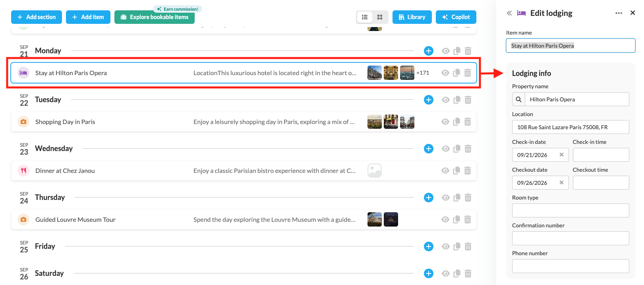Switch to list view

(365, 17)
